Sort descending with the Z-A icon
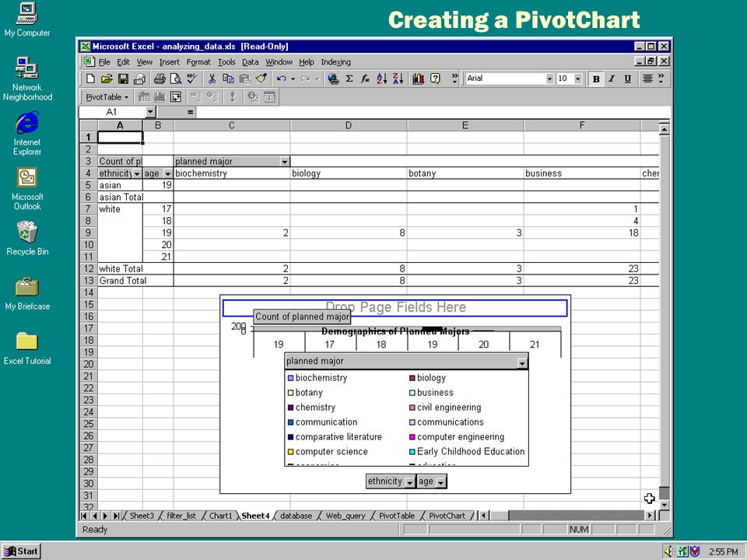747x560 pixels. click(x=398, y=79)
